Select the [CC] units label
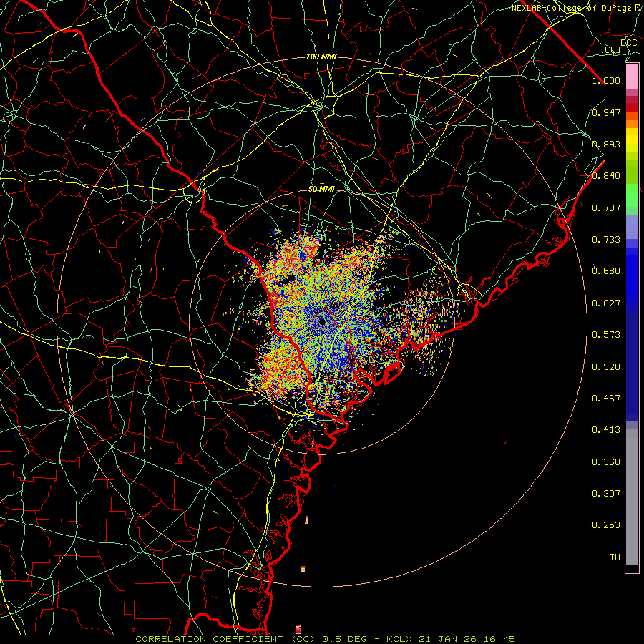Screen dimensions: 644x644 pos(611,49)
